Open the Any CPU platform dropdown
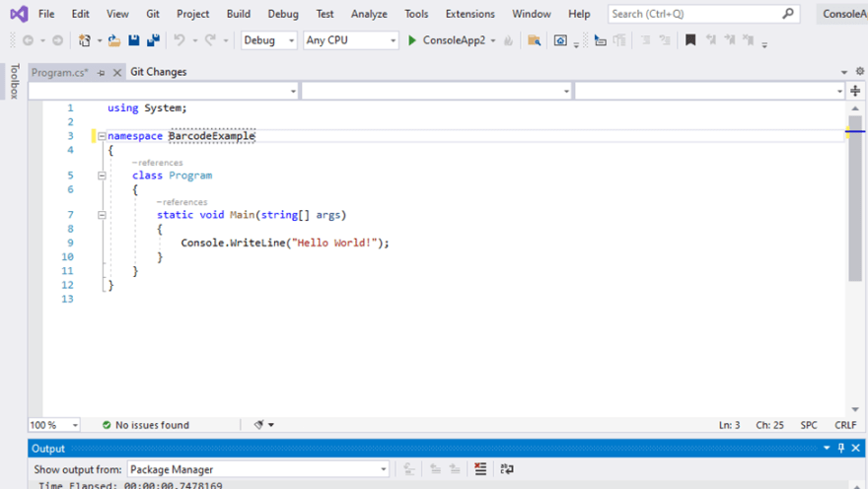 (x=351, y=40)
